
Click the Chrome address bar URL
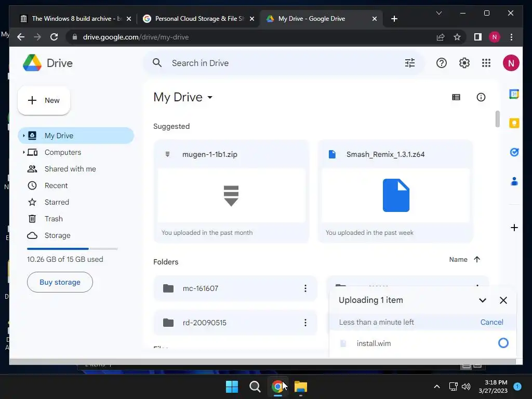136,37
